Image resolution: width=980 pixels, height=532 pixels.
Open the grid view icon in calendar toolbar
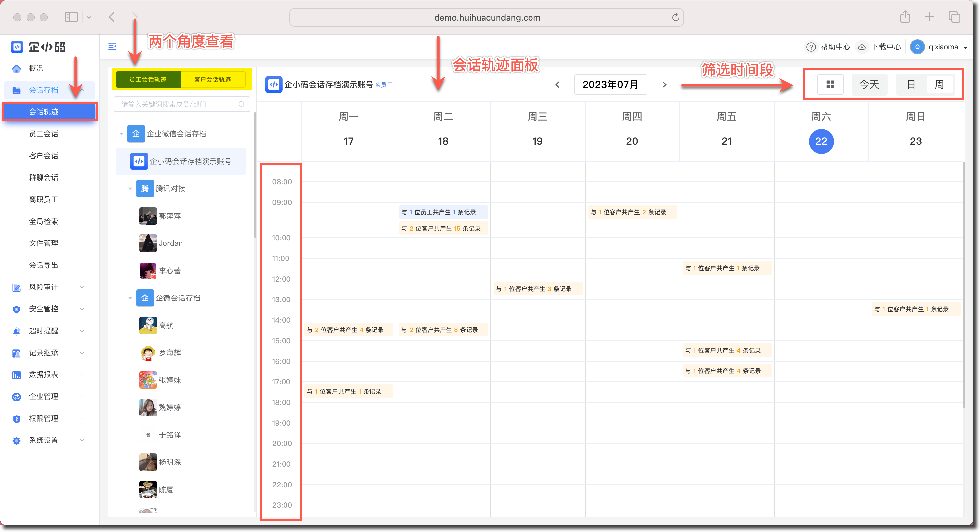tap(830, 84)
